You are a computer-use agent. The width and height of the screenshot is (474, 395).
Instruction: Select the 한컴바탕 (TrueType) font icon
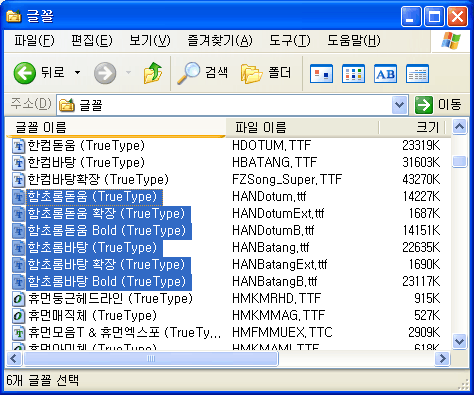coord(19,163)
